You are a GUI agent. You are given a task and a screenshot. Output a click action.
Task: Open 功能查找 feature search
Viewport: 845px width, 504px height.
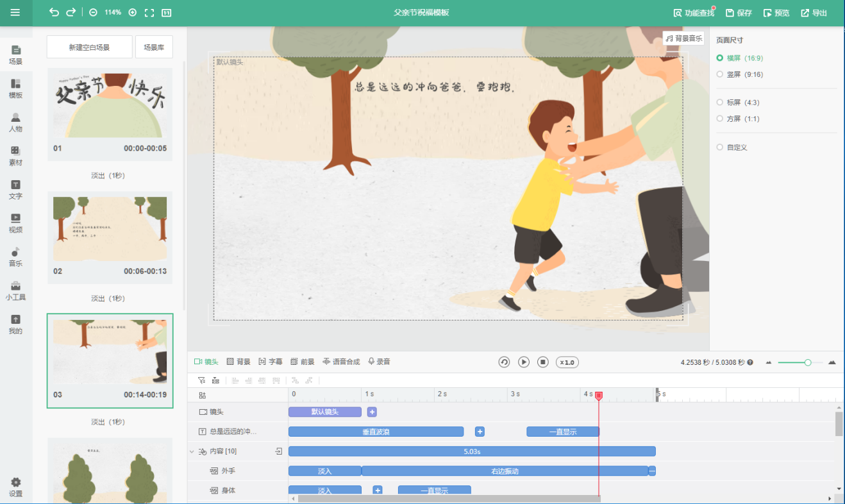coord(694,13)
